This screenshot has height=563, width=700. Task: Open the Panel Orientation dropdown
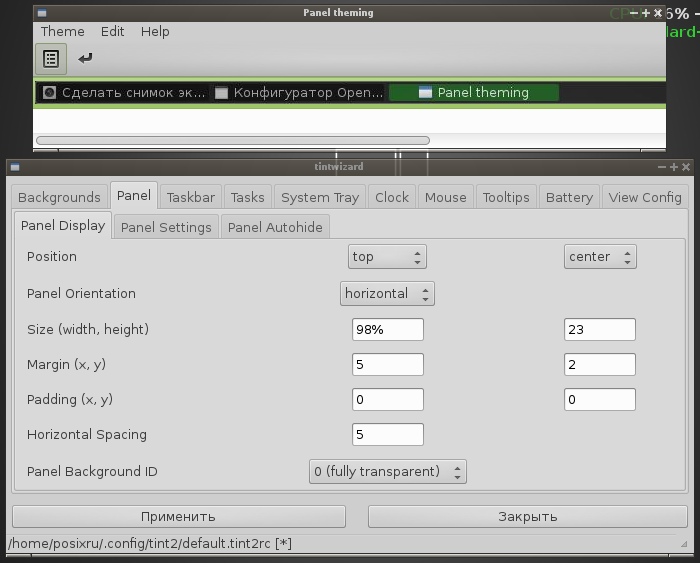[x=387, y=293]
